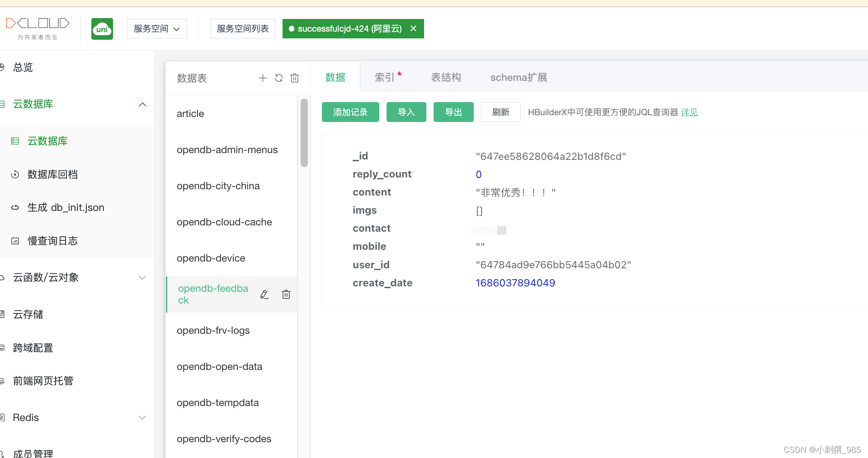
Task: Click the imgs empty array value
Action: [x=479, y=210]
